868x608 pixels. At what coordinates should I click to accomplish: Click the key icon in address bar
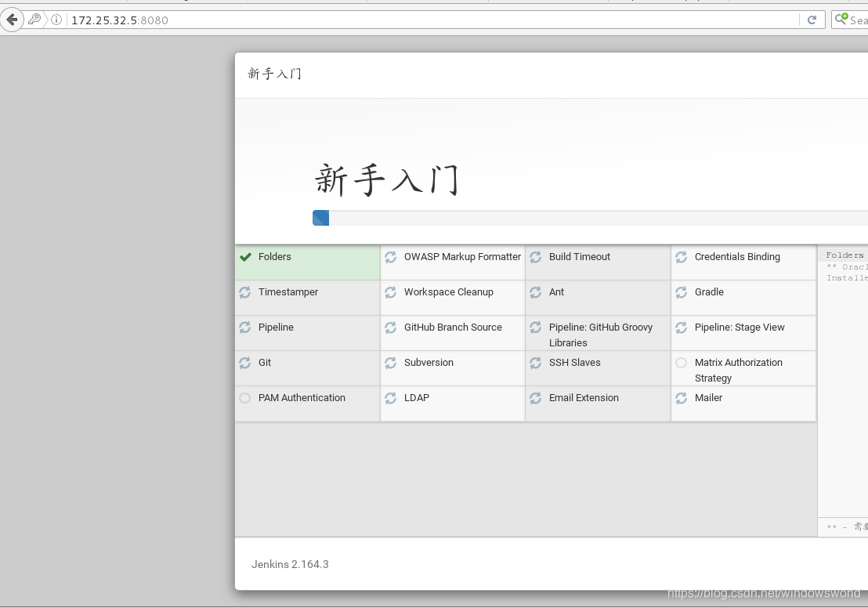tap(34, 20)
